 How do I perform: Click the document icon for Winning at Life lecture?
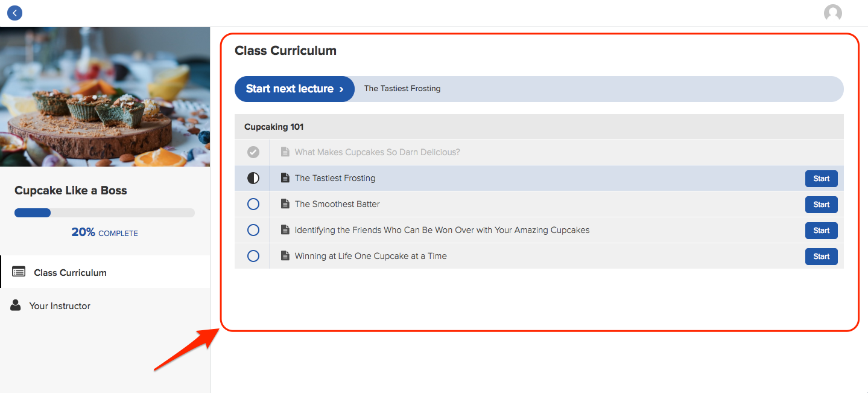coord(285,255)
